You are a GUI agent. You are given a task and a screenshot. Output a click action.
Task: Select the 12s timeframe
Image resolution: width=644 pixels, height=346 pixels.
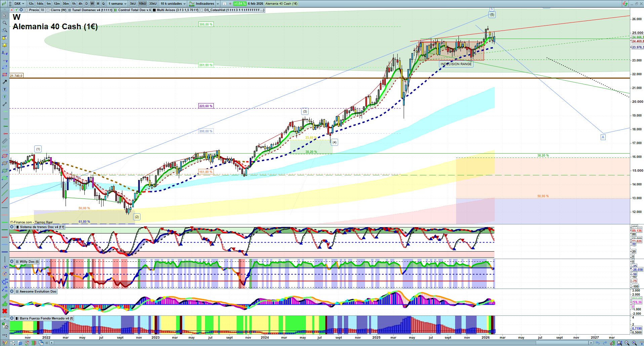(31, 4)
